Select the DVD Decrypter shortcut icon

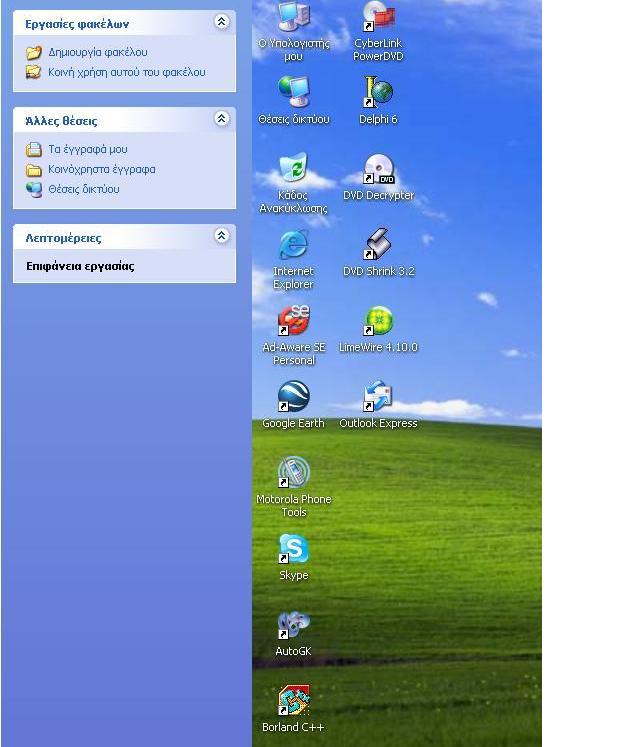pos(378,168)
